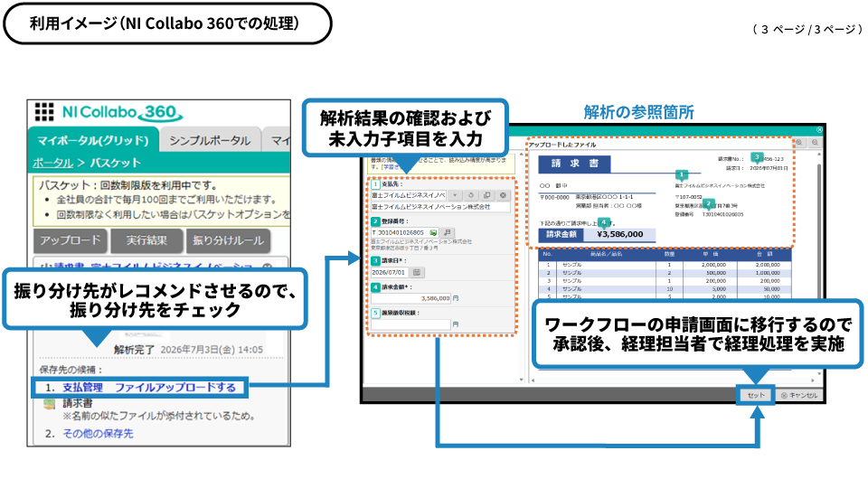The image size is (868, 488).
Task: Click the 支払管理 ファイルアップロードする link
Action: (149, 388)
